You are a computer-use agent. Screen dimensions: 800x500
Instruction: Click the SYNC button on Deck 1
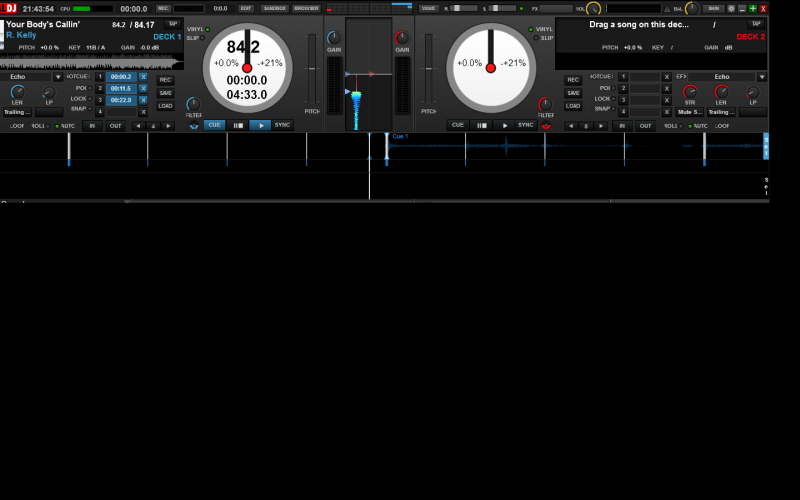point(283,125)
